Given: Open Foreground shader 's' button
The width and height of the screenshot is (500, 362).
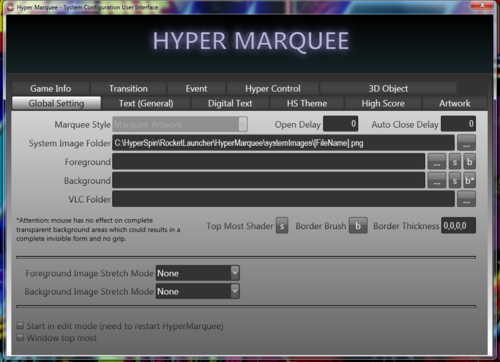Looking at the screenshot, I should [x=455, y=162].
